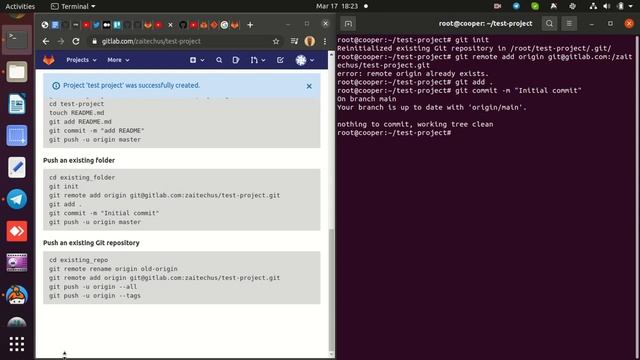
Task: Click the terminal prompt at the last line
Action: pyautogui.click(x=394, y=133)
